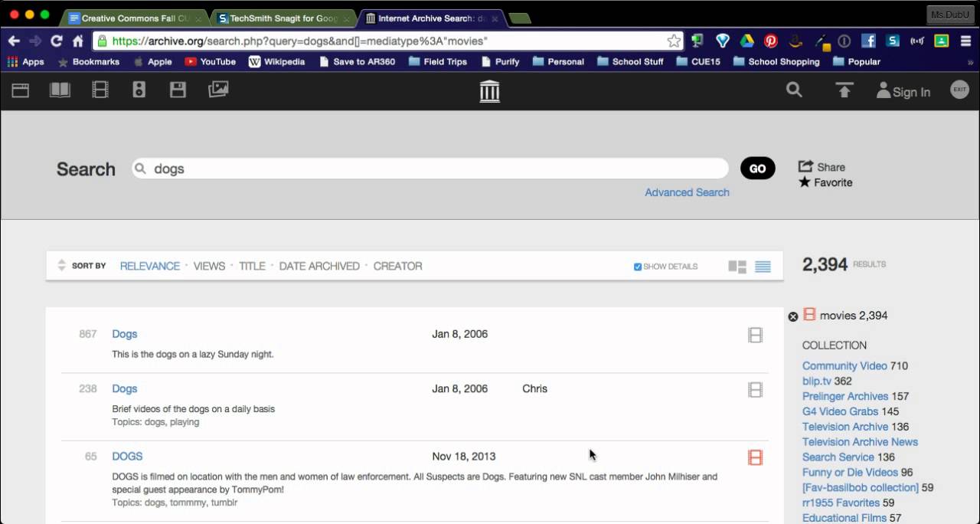Sort results by TITLE

pyautogui.click(x=252, y=266)
